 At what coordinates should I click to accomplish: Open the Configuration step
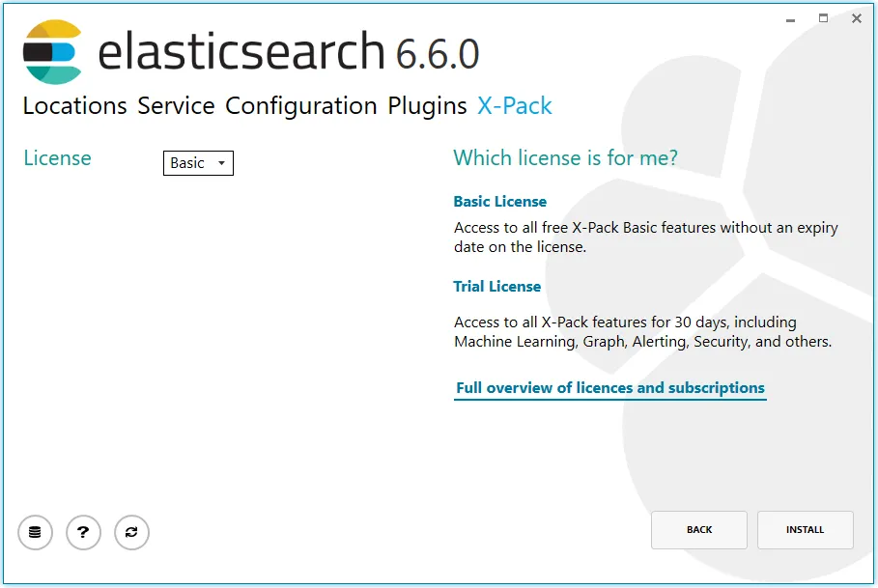tap(300, 106)
